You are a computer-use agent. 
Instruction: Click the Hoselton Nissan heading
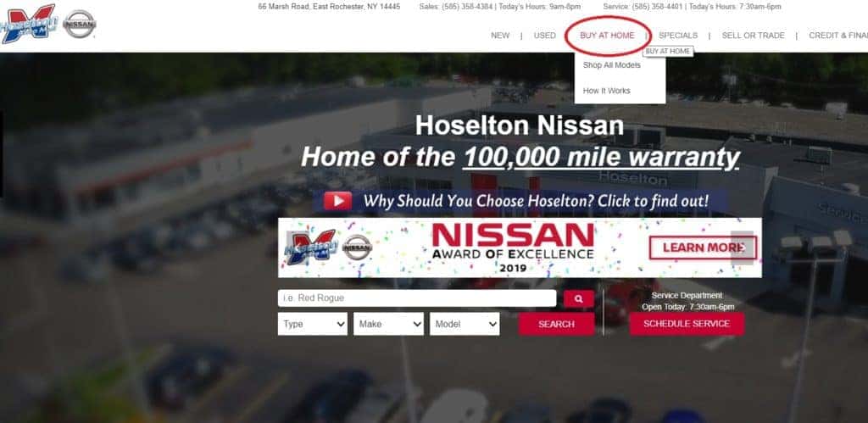[x=520, y=125]
